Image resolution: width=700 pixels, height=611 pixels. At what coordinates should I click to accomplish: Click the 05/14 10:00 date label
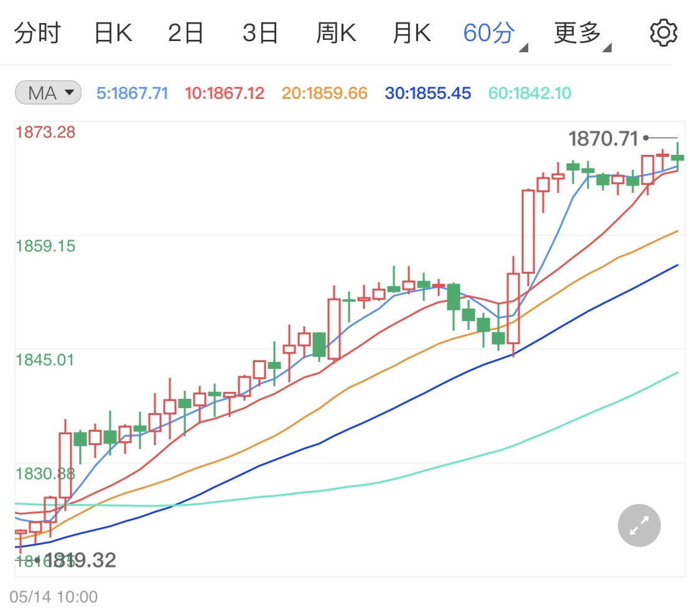click(x=54, y=597)
